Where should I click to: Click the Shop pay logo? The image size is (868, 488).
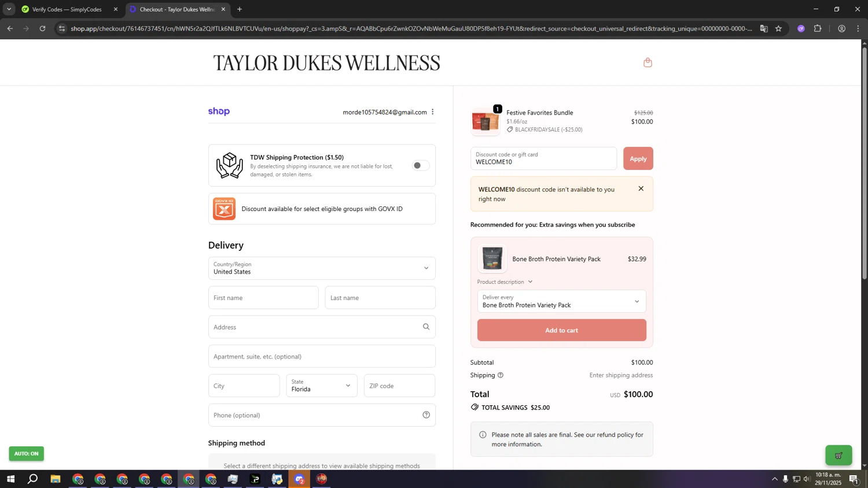pyautogui.click(x=219, y=112)
